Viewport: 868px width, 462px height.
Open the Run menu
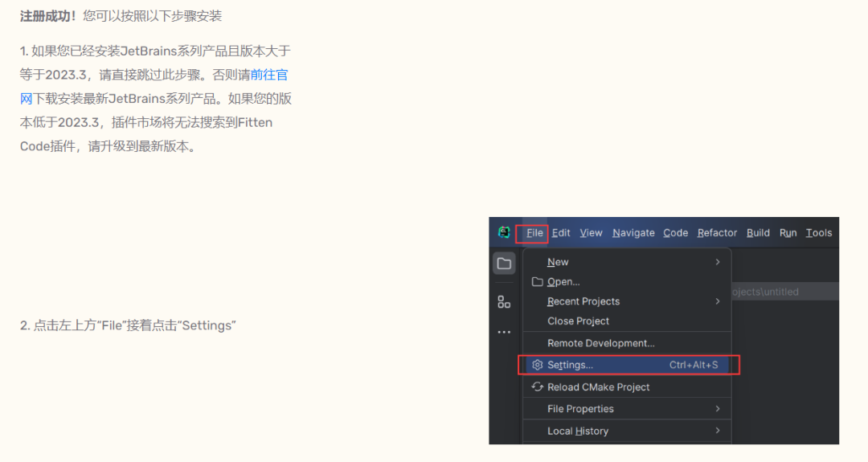click(788, 233)
